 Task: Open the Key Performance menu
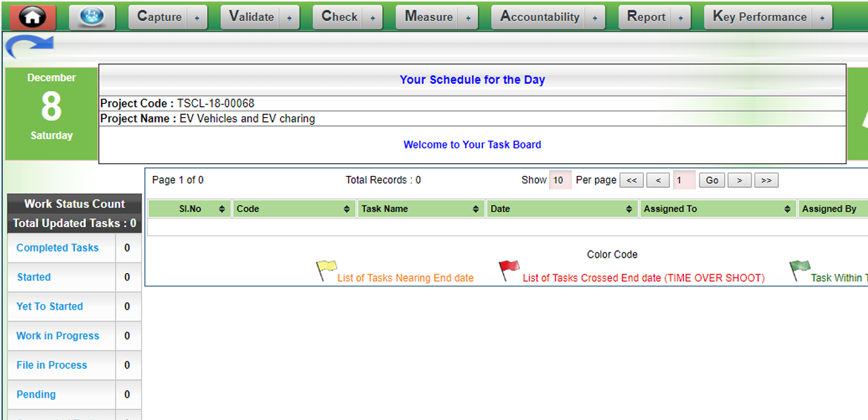click(759, 17)
